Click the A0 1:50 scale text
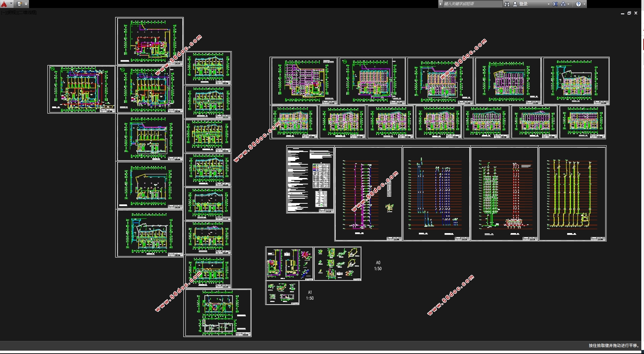 point(378,266)
